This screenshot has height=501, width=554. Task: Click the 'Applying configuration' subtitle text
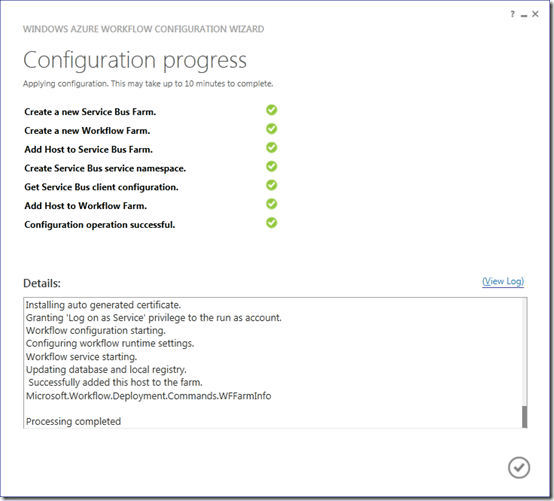(x=148, y=84)
